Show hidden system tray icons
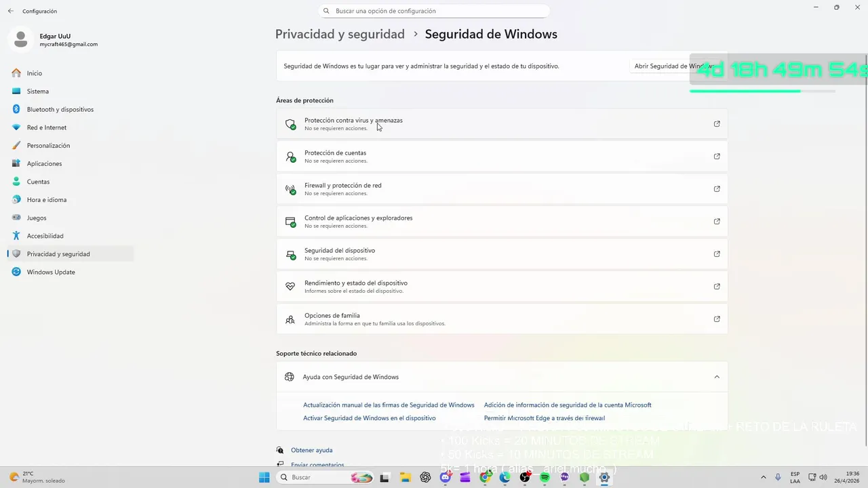 click(x=764, y=477)
